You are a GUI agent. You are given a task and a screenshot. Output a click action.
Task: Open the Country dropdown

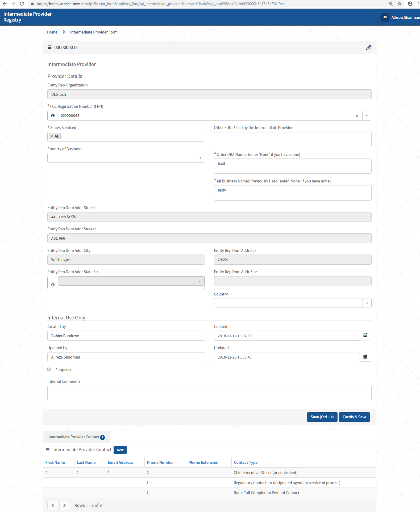tap(367, 303)
